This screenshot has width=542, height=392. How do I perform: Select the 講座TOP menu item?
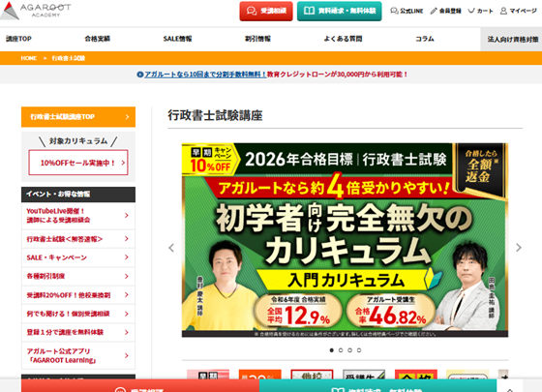(18, 39)
